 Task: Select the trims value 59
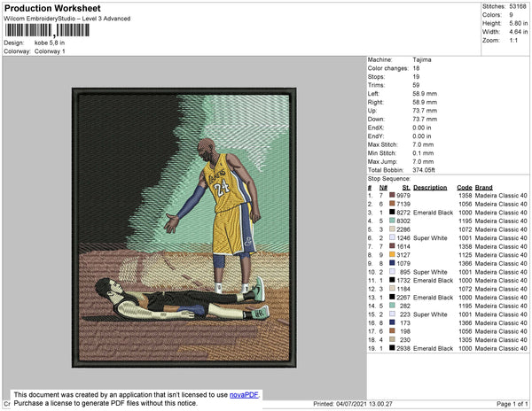[417, 85]
